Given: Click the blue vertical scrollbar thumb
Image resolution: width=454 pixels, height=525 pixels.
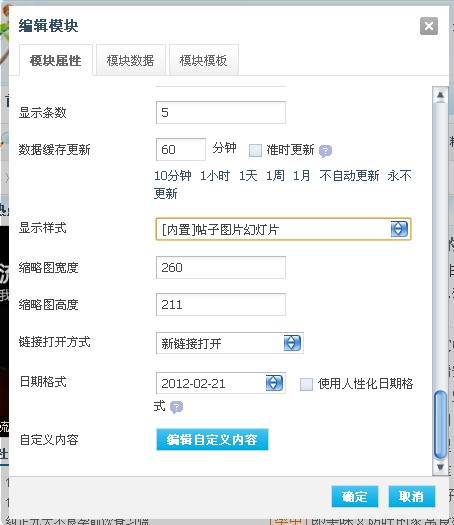Looking at the screenshot, I should click(440, 425).
